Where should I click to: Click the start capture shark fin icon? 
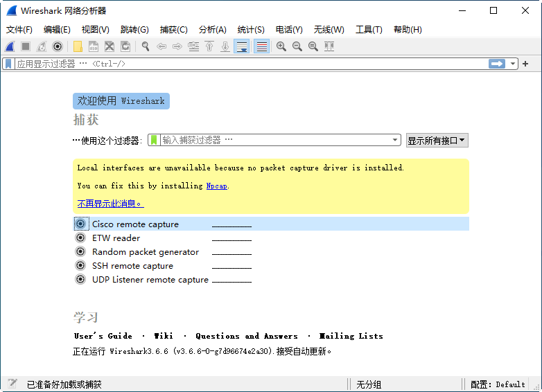pos(10,46)
